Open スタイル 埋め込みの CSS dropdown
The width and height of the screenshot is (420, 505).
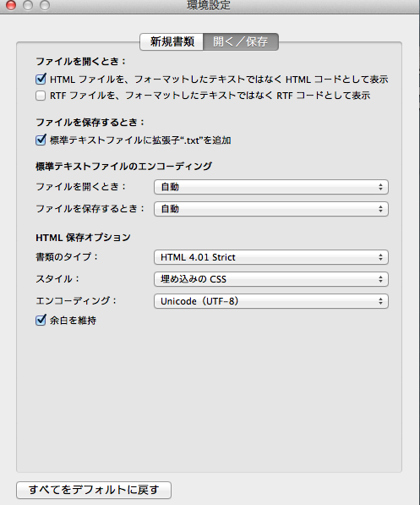[x=271, y=279]
